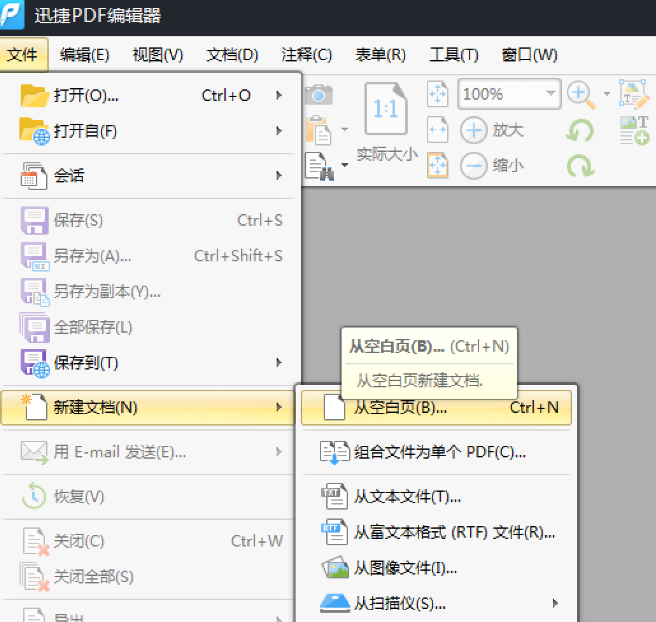Click the 保存到 floppy globe icon

click(x=35, y=363)
